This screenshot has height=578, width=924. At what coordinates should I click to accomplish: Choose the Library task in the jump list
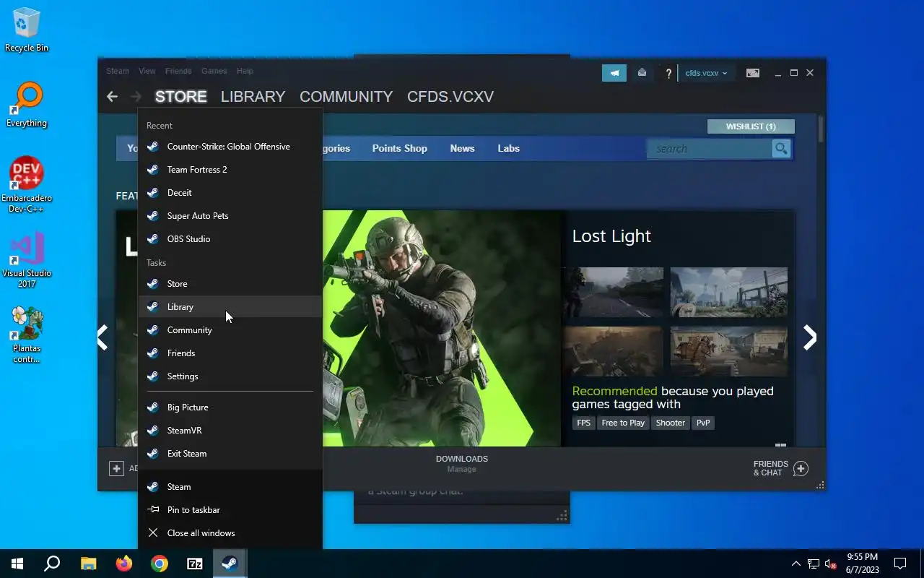pyautogui.click(x=230, y=307)
